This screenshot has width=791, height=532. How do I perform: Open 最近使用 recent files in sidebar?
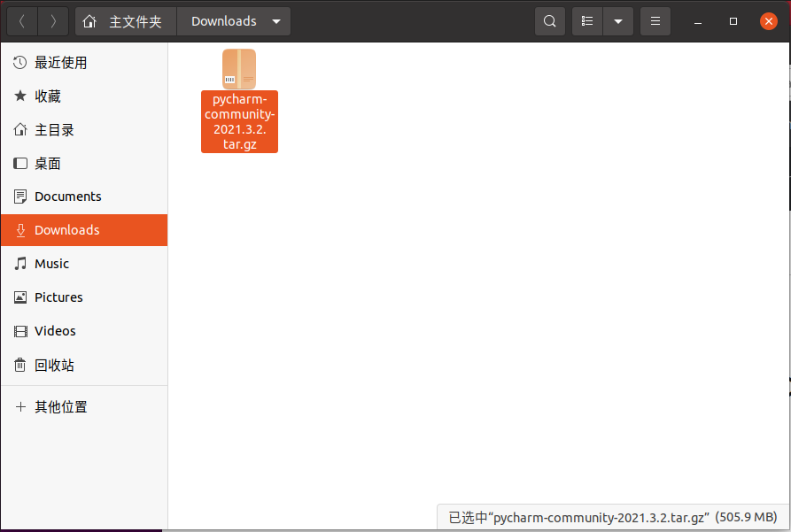[84, 63]
